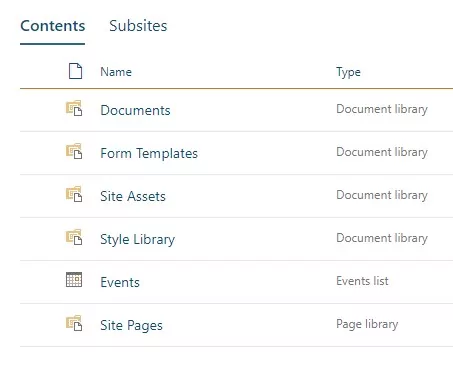Sort by the Name column header
Screen dimensions: 453x371
click(x=116, y=72)
